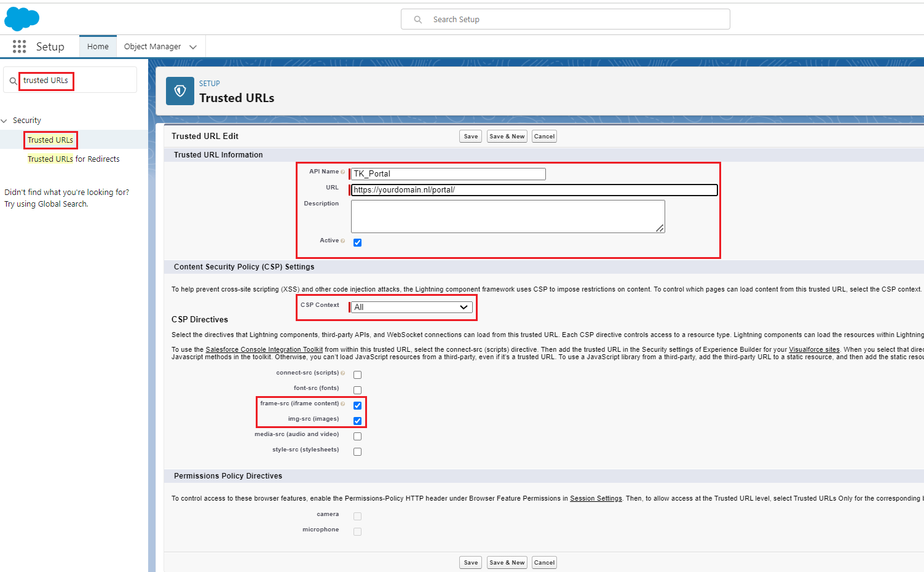Screen dimensions: 924x572
Task: Click the bottom Save button
Action: [x=471, y=563]
